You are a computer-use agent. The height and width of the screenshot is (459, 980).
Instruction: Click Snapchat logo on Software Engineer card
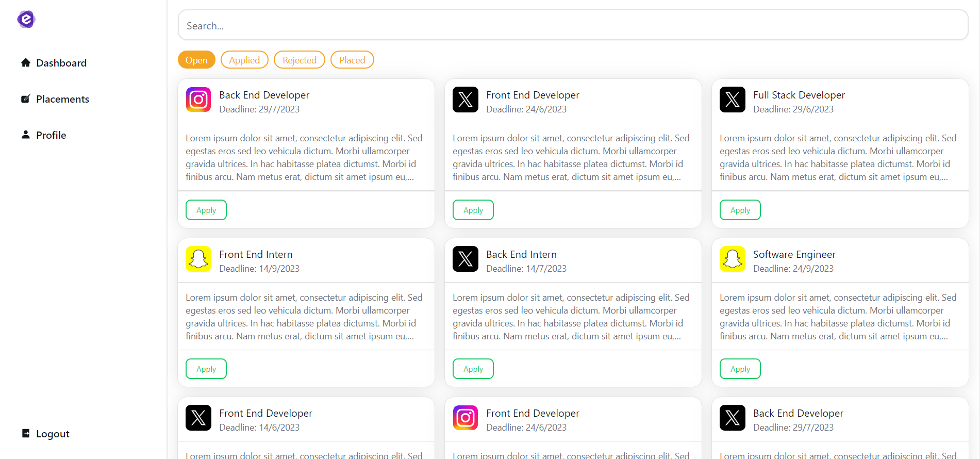click(x=733, y=259)
